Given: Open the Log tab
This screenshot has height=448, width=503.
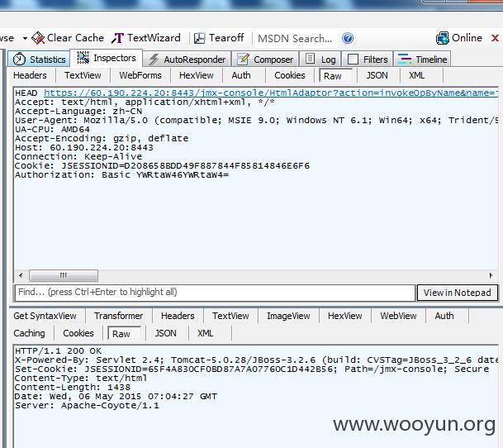Looking at the screenshot, I should tap(320, 59).
